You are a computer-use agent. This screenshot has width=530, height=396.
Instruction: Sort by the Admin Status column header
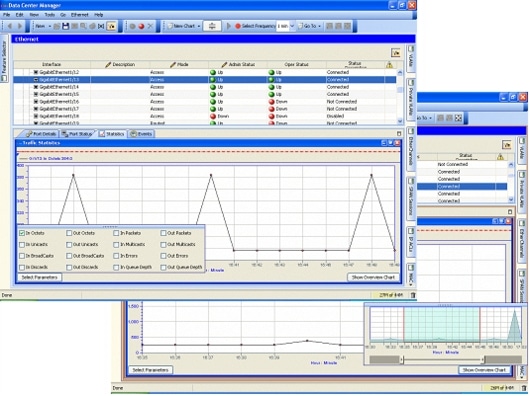(238, 65)
